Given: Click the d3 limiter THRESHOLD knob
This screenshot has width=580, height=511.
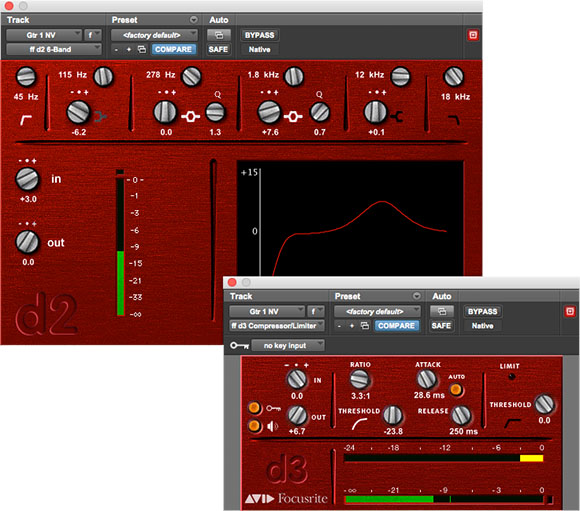Looking at the screenshot, I should 544,404.
